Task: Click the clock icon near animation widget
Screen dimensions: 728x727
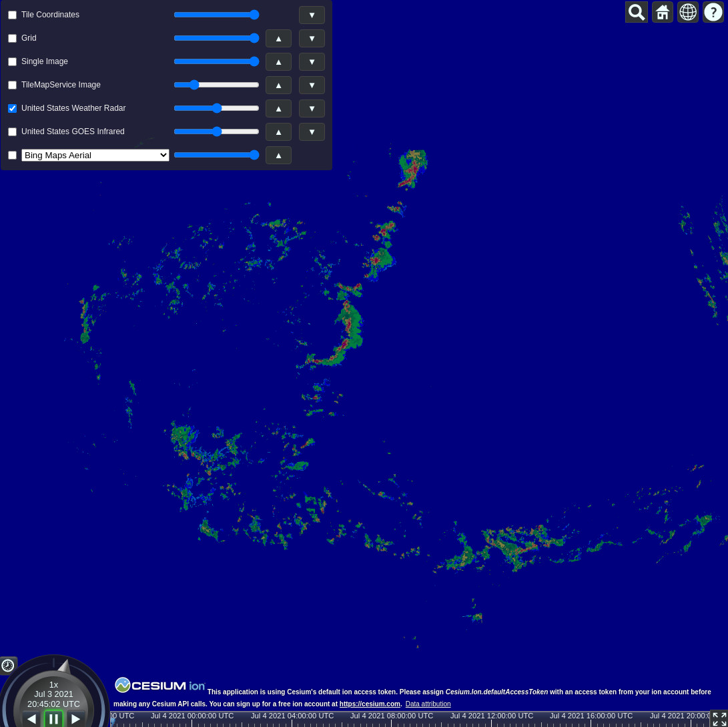Action: point(8,666)
